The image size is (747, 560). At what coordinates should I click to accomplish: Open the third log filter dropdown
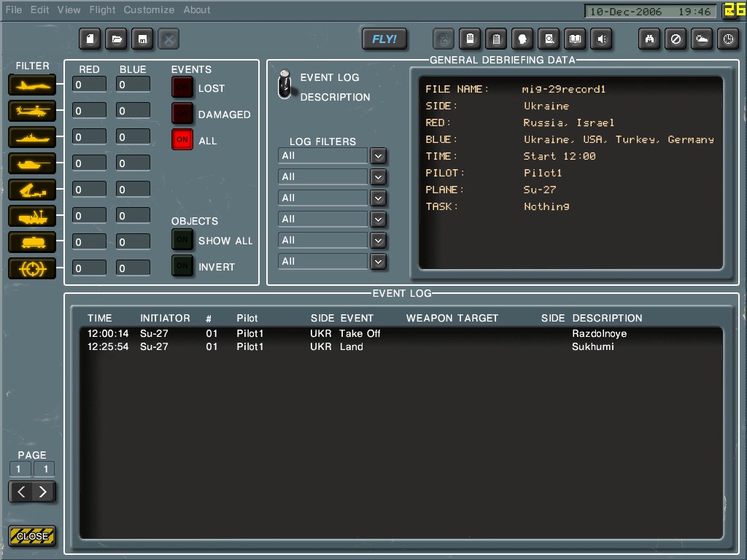[x=379, y=198]
